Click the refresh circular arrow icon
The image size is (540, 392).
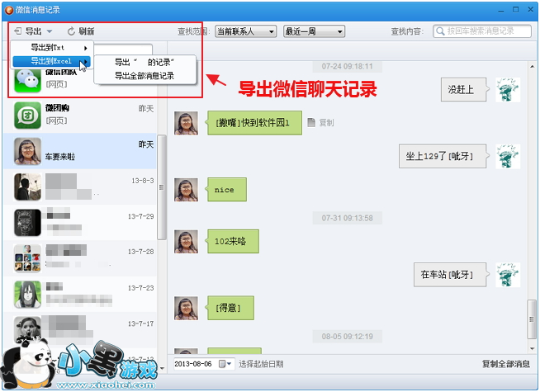tap(71, 31)
